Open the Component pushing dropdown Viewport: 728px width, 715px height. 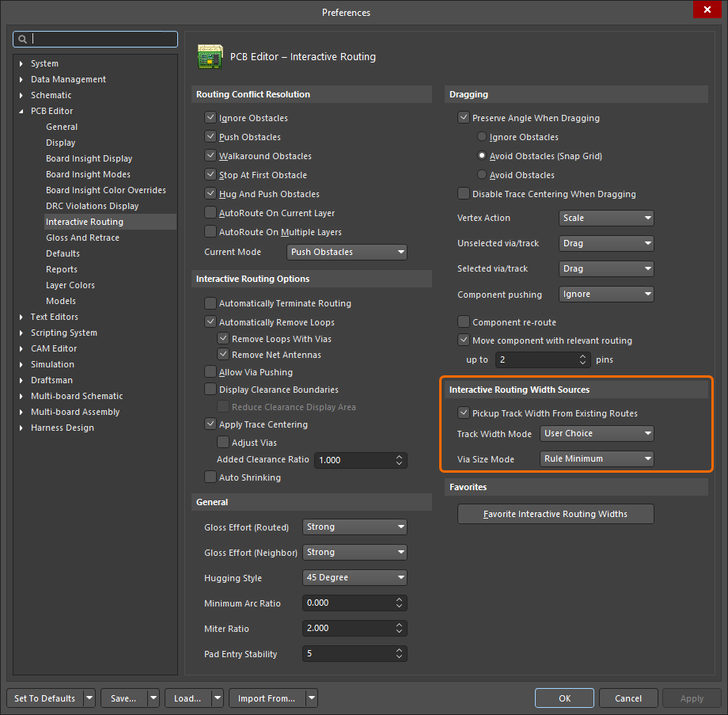pyautogui.click(x=606, y=294)
